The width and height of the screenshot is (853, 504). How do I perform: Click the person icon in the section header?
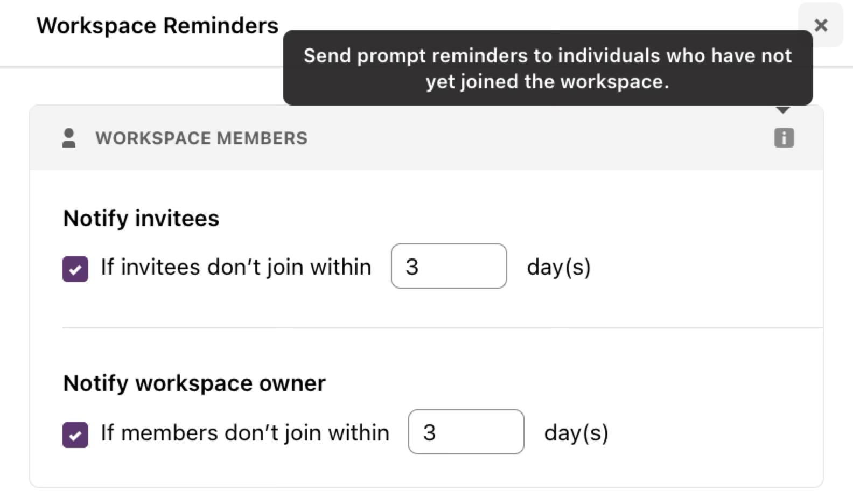[69, 138]
